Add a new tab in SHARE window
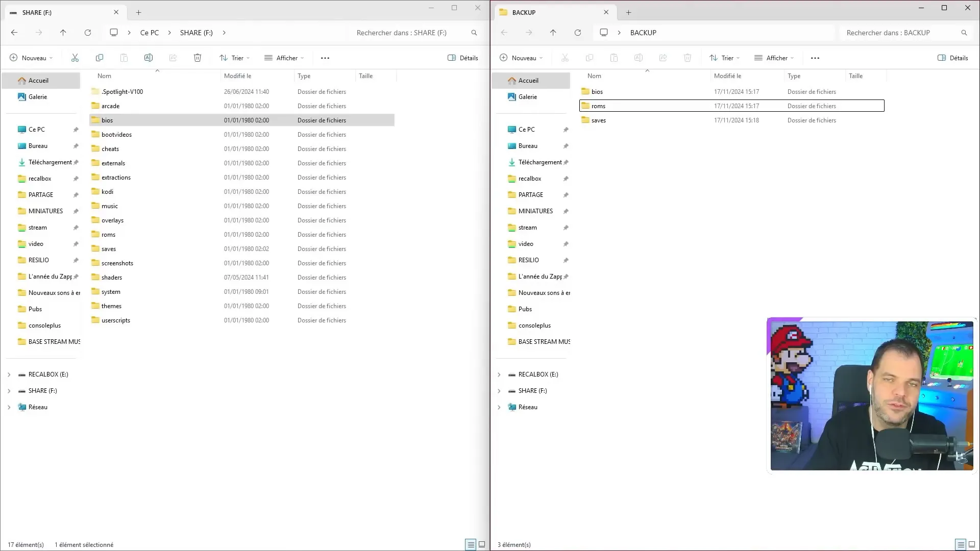The image size is (980, 551). (x=138, y=12)
